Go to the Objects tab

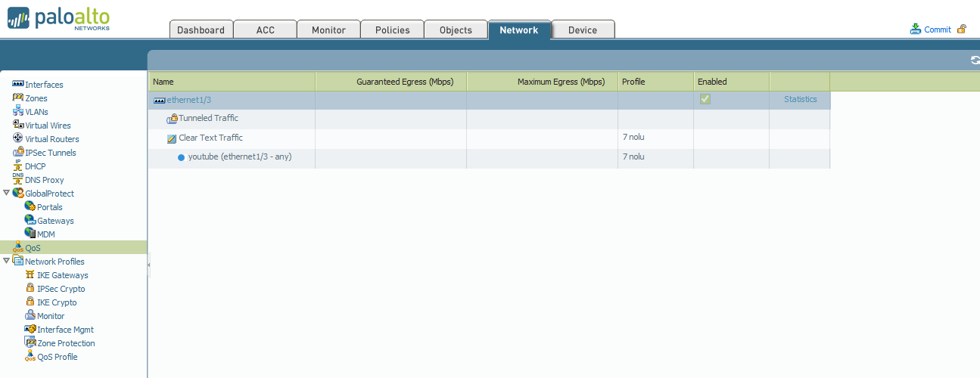[456, 29]
